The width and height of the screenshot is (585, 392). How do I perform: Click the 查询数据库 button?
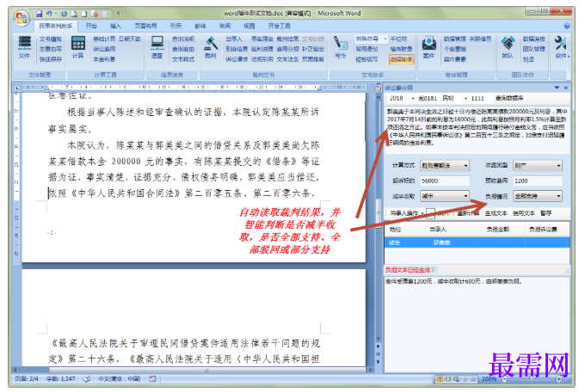509,98
